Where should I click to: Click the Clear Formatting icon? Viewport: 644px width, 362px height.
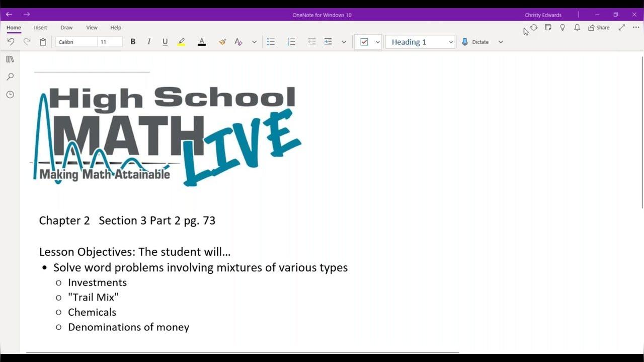(x=238, y=42)
